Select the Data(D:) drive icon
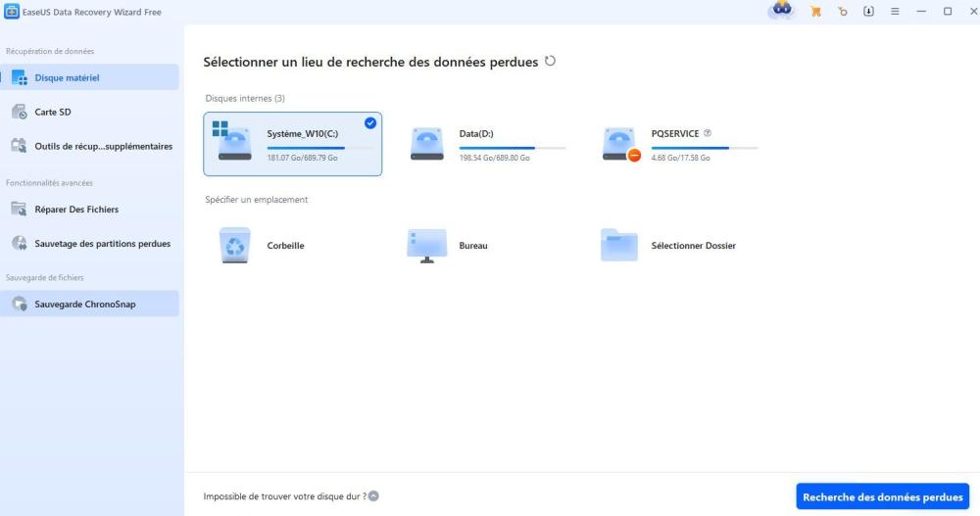 coord(427,144)
